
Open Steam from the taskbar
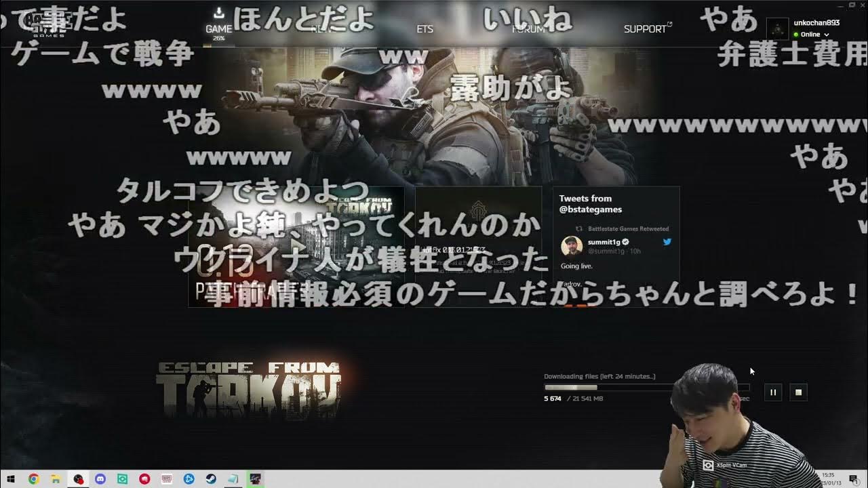click(x=211, y=479)
